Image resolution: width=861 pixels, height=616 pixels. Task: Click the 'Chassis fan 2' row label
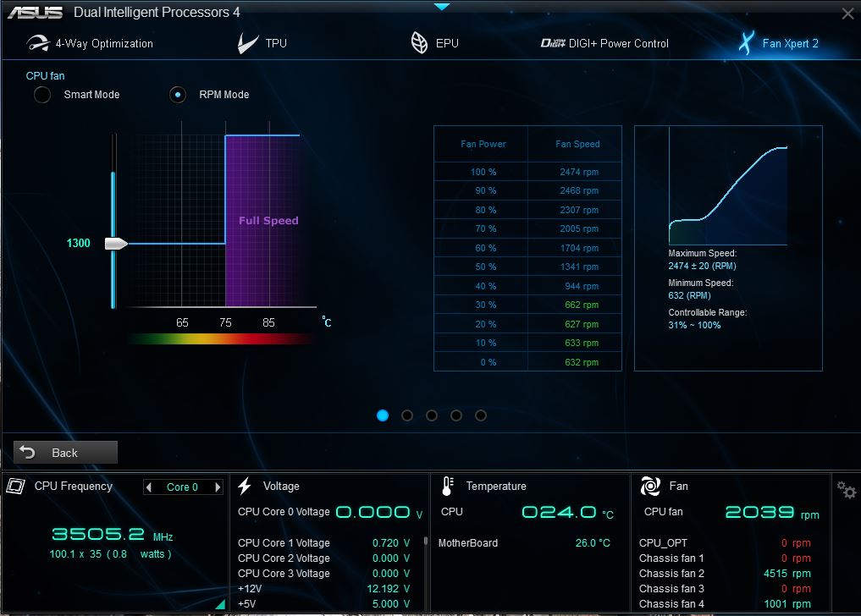pyautogui.click(x=671, y=573)
